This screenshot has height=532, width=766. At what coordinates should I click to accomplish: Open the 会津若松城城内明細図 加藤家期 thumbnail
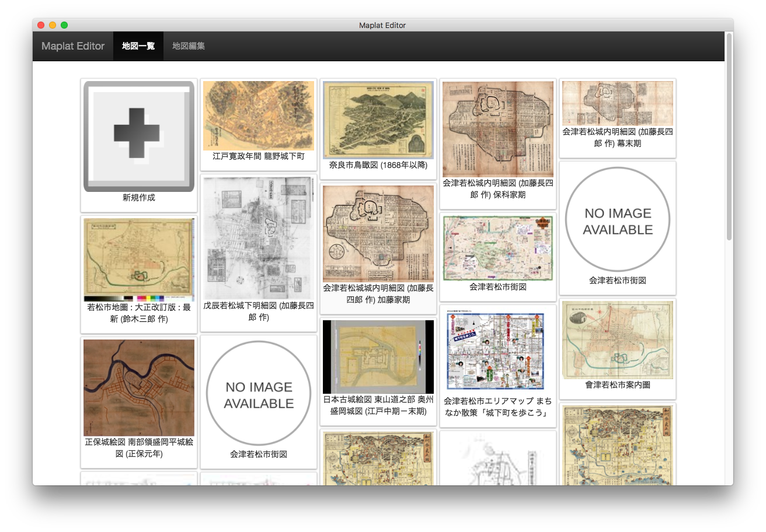(378, 234)
